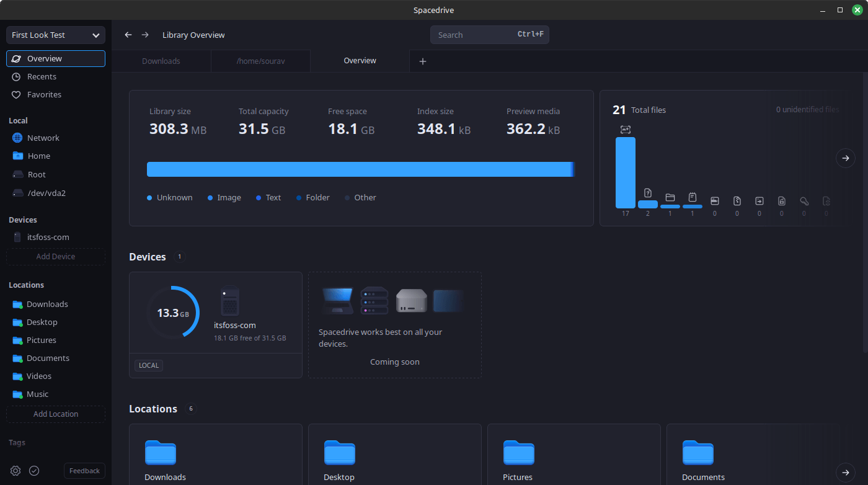Switch to the /home/sourav tab

[260, 61]
